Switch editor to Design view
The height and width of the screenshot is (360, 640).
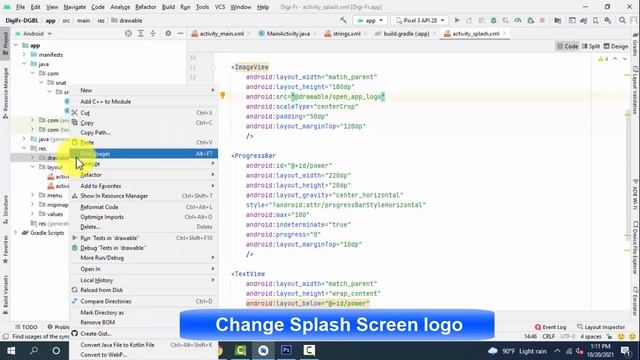point(616,47)
